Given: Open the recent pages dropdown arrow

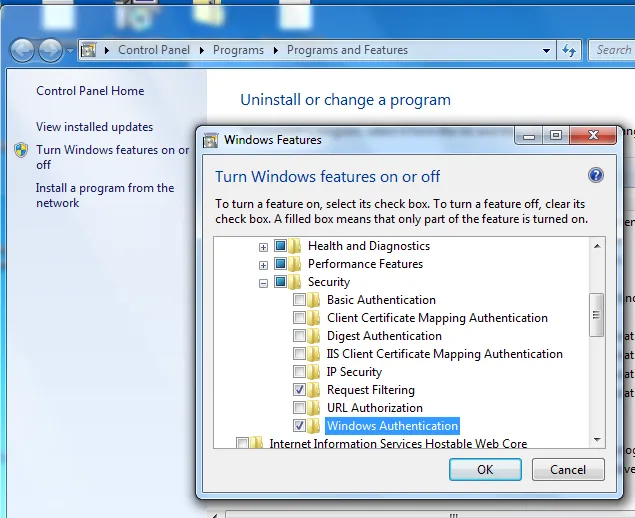Looking at the screenshot, I should click(70, 51).
